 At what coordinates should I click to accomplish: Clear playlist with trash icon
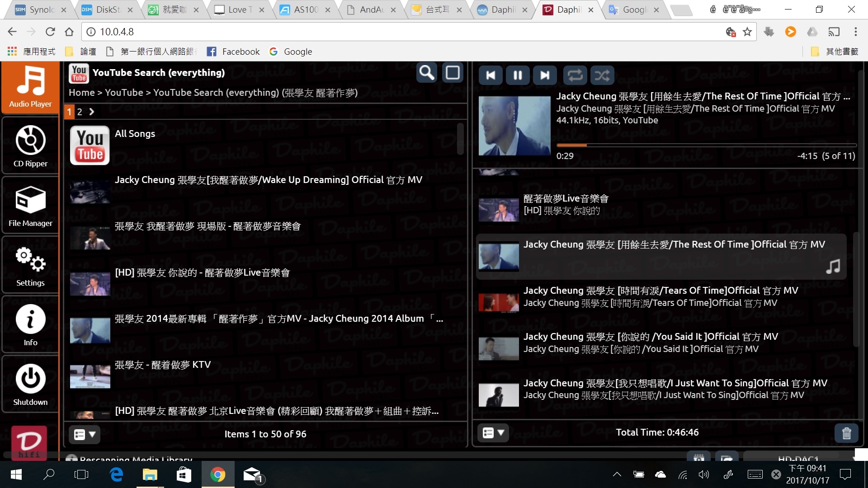pyautogui.click(x=846, y=433)
